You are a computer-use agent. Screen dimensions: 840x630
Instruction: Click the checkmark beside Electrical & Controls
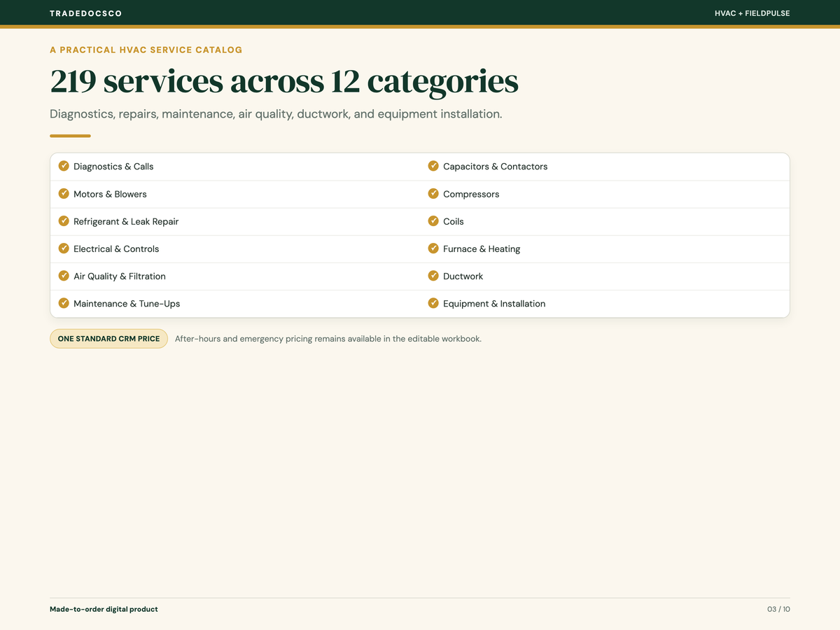coord(64,248)
